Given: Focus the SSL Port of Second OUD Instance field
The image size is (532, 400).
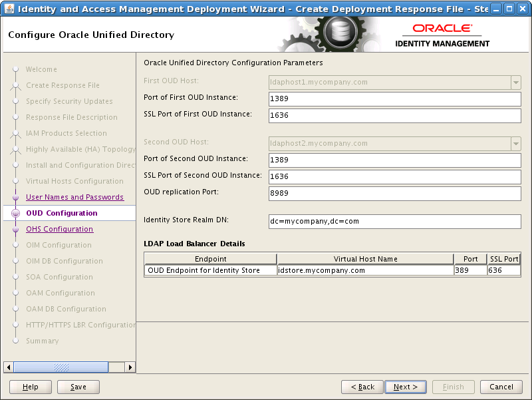Looking at the screenshot, I should tap(394, 176).
